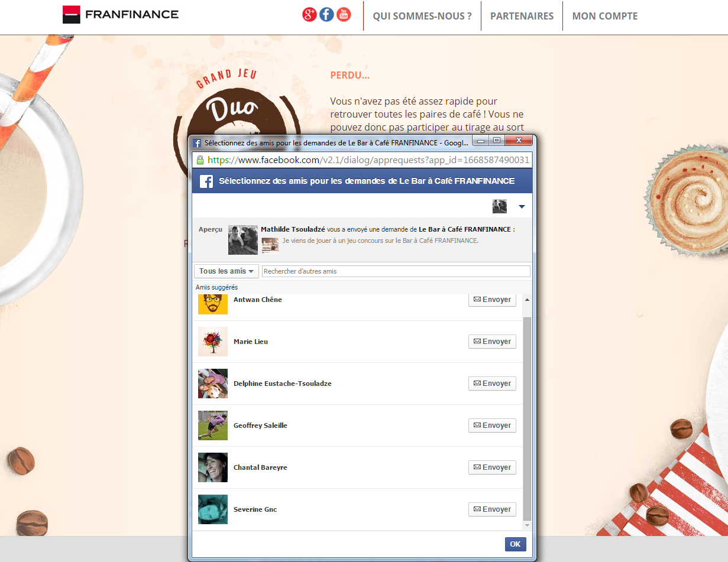Click Antwan Chêne's avatar thumbnail

(x=213, y=304)
